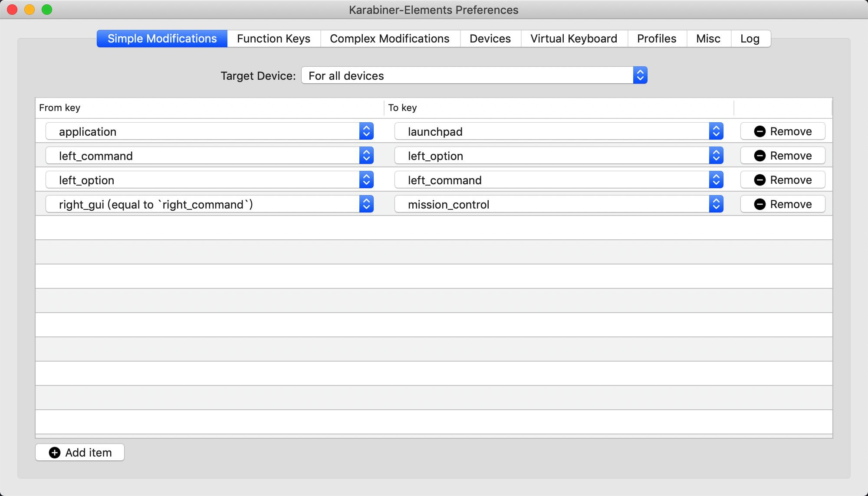
Task: Go to the Devices tab
Action: tap(490, 39)
